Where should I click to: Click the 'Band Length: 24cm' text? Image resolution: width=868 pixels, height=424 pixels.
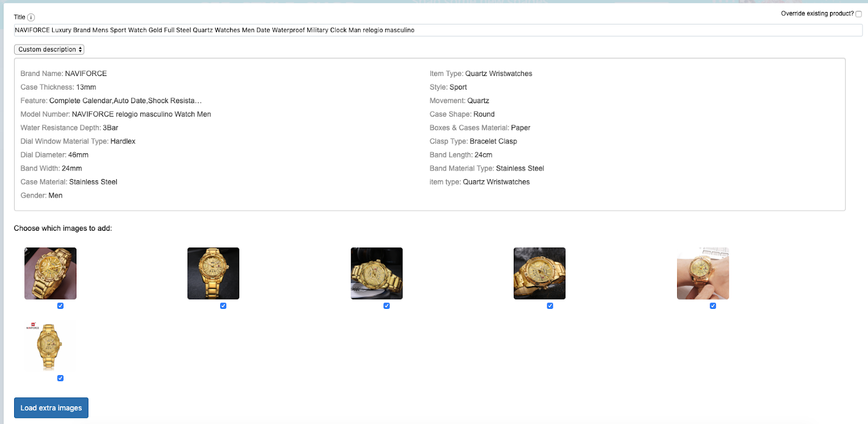click(461, 155)
